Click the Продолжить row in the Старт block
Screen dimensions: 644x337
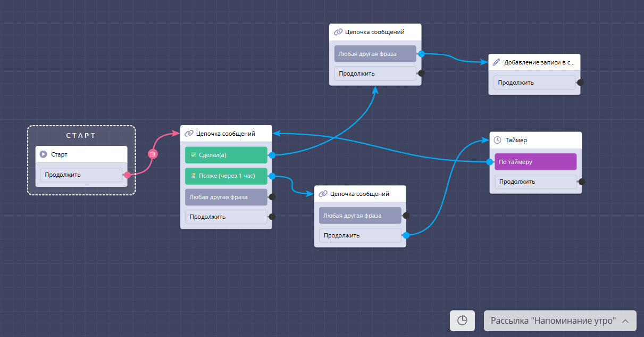pyautogui.click(x=81, y=175)
